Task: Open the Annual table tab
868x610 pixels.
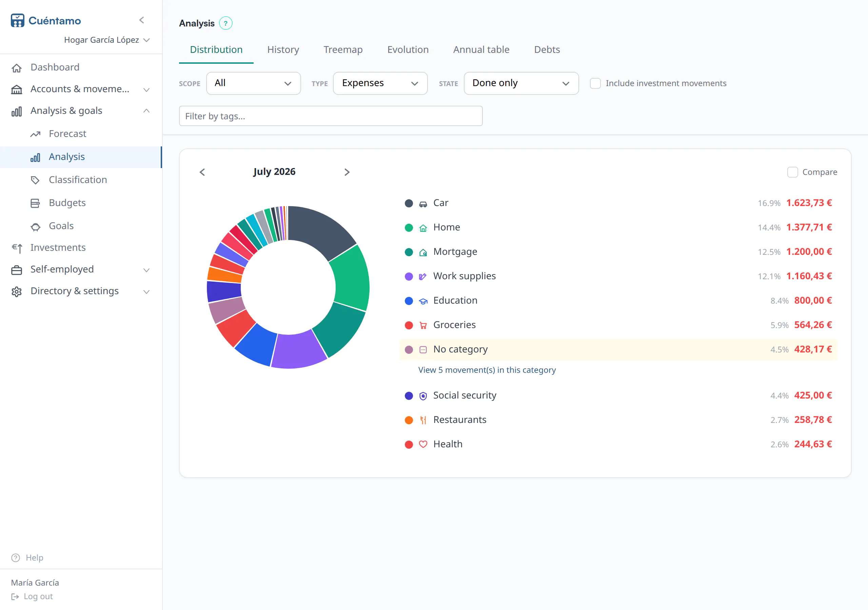Action: coord(481,49)
